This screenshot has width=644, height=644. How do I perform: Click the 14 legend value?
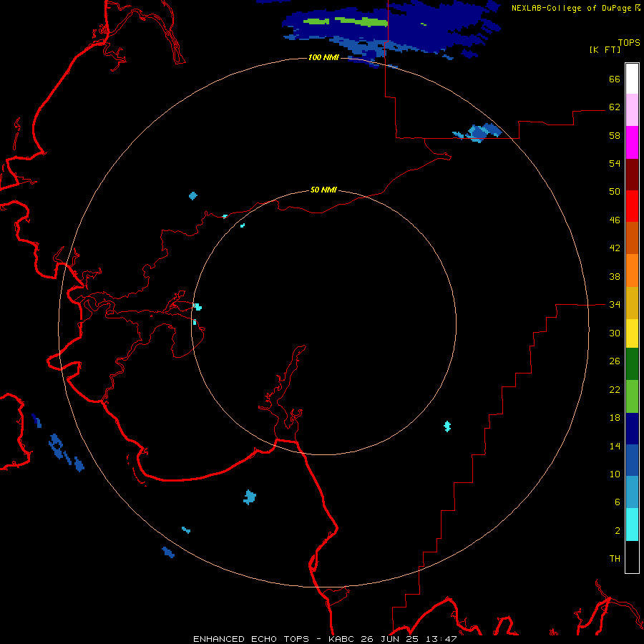coord(615,446)
